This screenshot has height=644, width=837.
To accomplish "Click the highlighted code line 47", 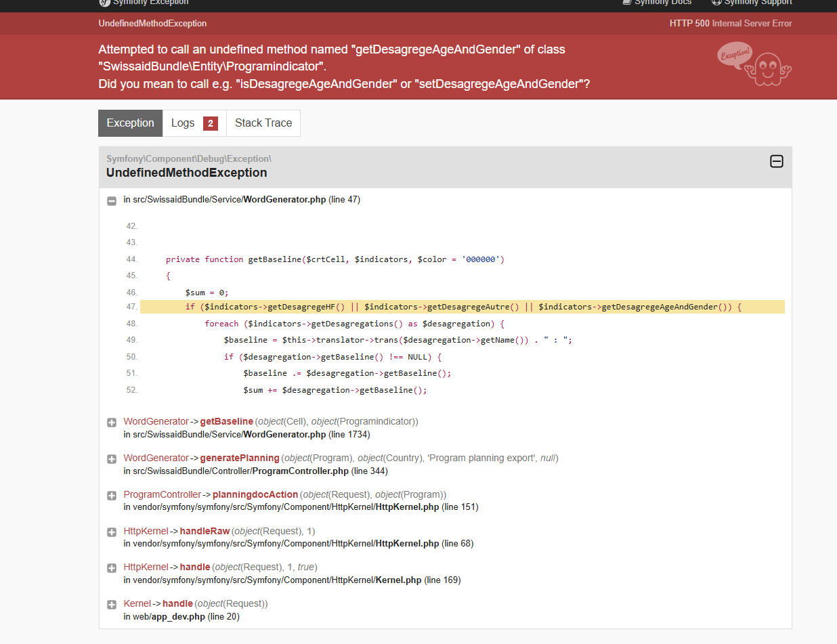I will click(463, 307).
